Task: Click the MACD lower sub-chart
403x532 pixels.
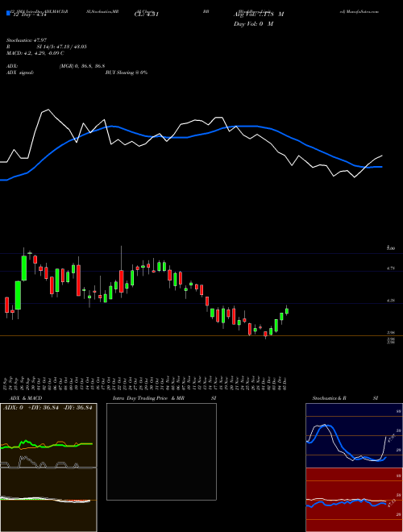Action: click(48, 500)
